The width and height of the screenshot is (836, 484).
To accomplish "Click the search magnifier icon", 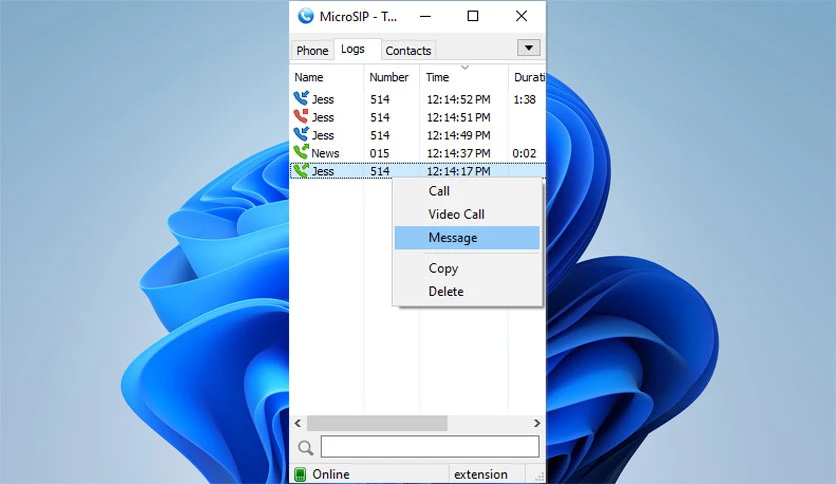I will click(x=306, y=448).
